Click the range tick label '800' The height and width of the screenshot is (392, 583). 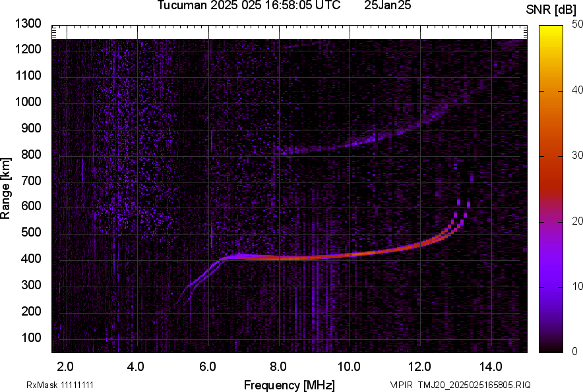tap(31, 154)
